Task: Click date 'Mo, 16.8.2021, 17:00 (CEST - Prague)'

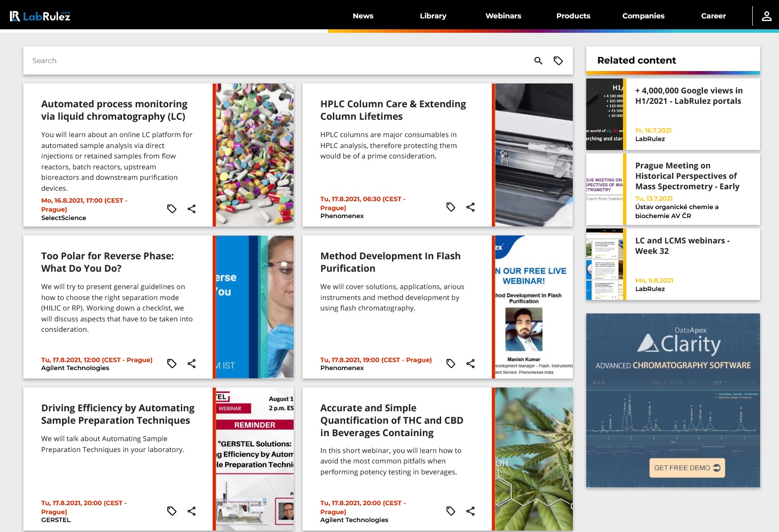Action: pos(84,205)
